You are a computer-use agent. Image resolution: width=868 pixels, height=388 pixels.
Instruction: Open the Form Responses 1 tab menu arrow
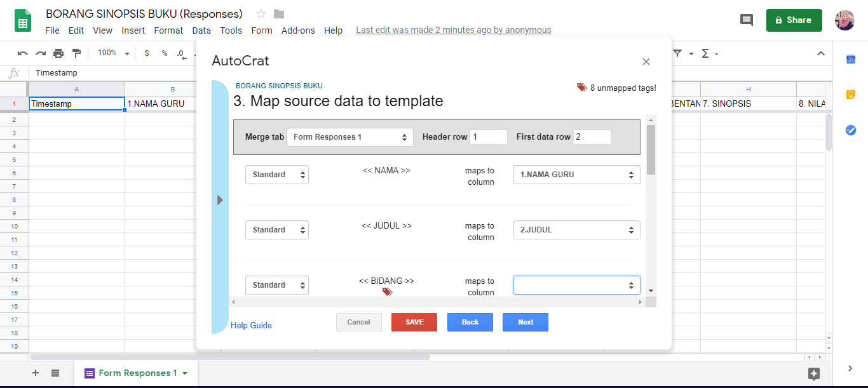(185, 373)
